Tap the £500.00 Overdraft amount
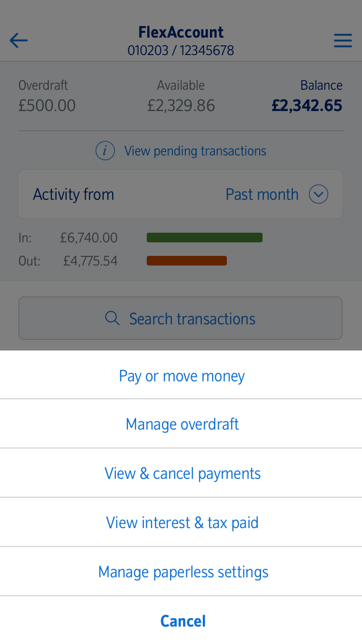 coord(47,106)
